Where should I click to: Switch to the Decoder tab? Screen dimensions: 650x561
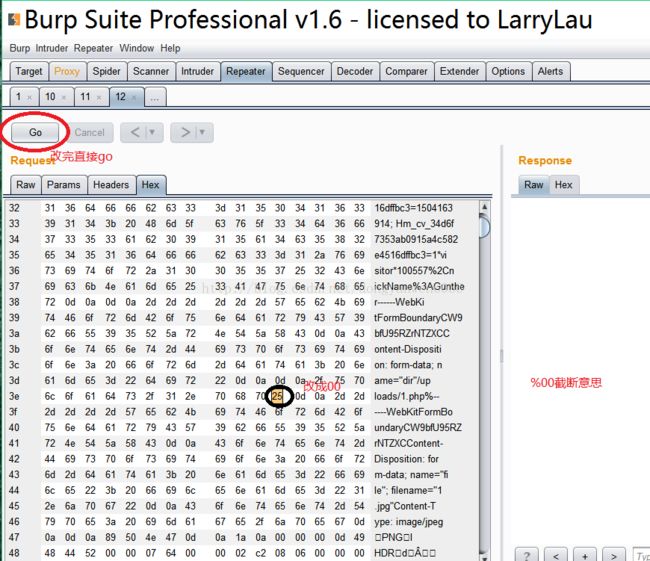[x=355, y=71]
